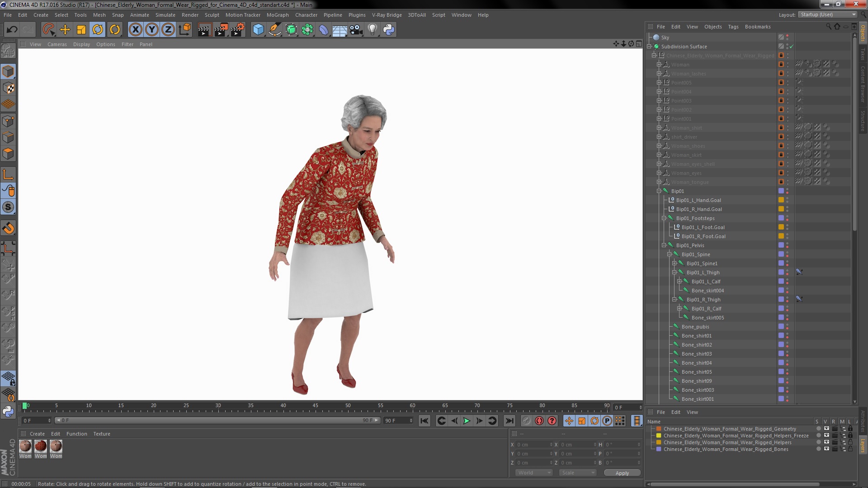
Task: Switch to Model mode
Action: (x=8, y=72)
